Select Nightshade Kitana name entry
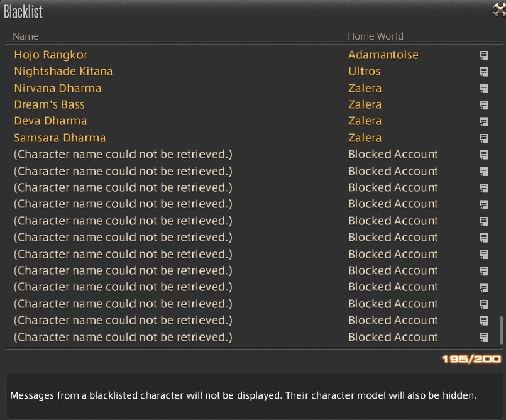Image resolution: width=506 pixels, height=420 pixels. [63, 71]
